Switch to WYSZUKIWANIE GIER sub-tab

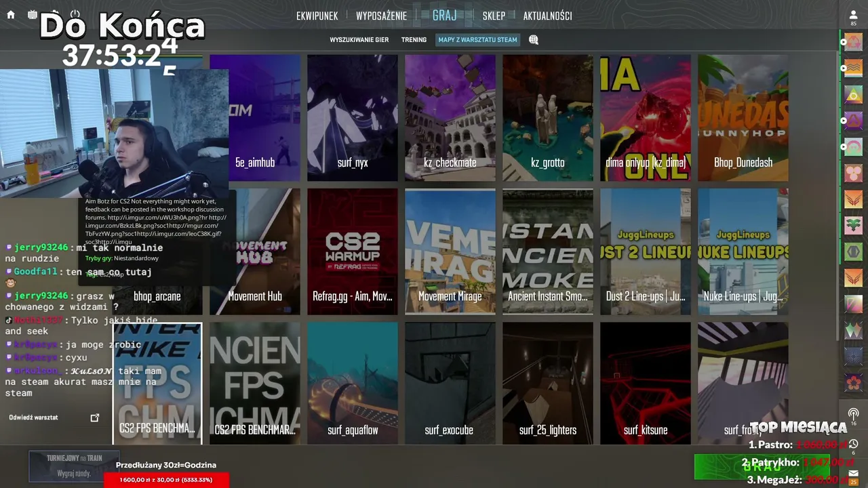click(359, 40)
